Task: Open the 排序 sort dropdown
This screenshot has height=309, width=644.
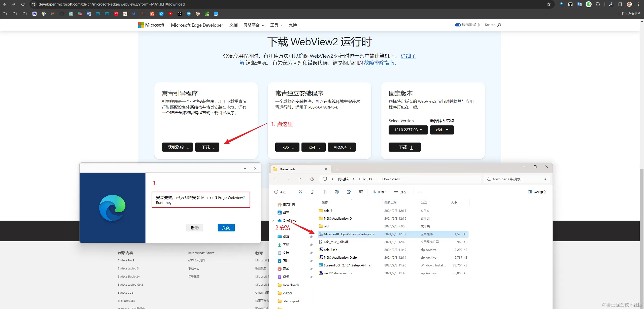Action: (379, 192)
